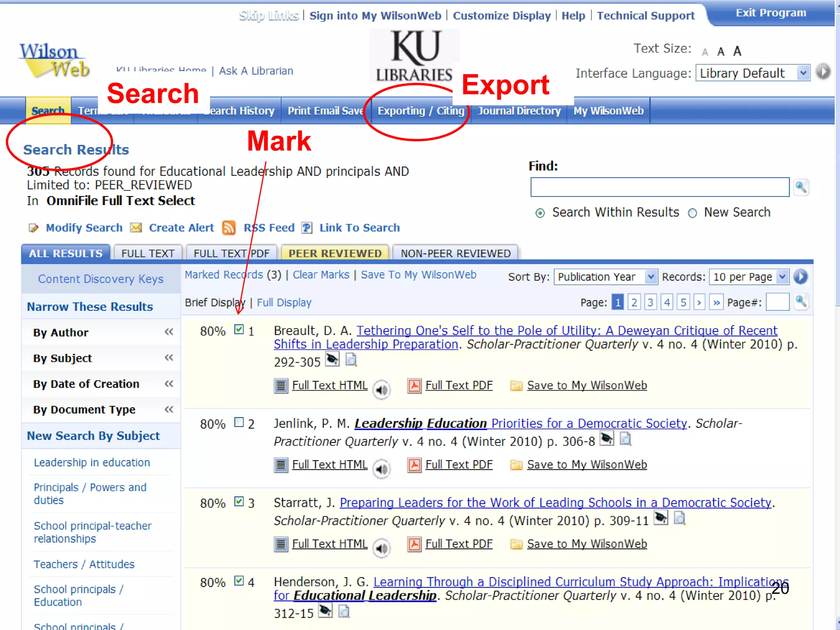This screenshot has width=840, height=630.
Task: Open the Sort By Publication Year dropdown
Action: click(x=605, y=277)
